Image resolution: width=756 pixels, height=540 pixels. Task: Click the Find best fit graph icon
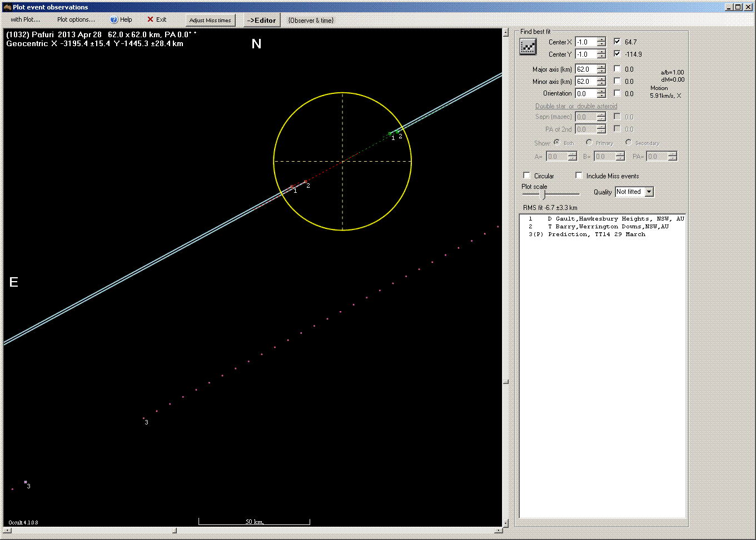point(528,47)
